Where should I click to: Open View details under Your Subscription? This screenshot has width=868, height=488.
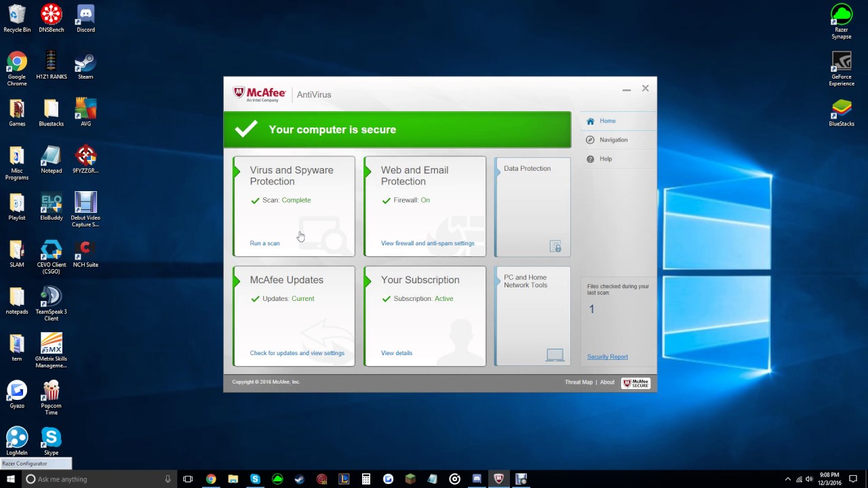pyautogui.click(x=397, y=353)
